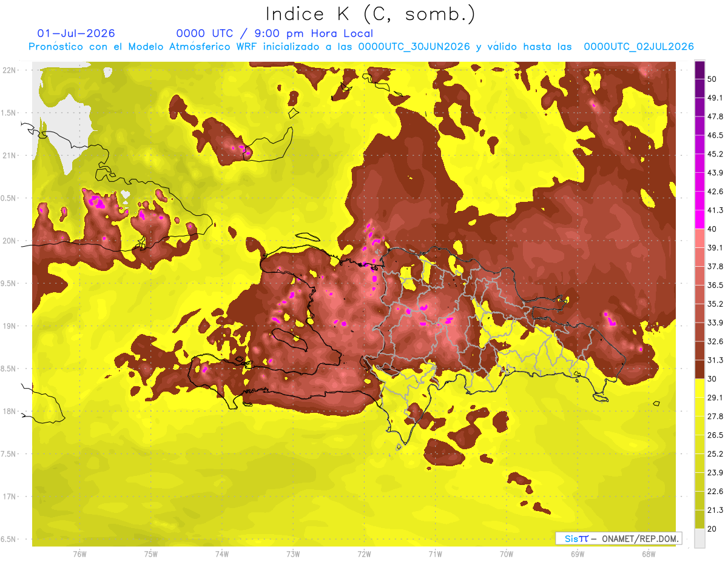Click the 'Sisπ – ONAMET/REP.DOM.' credit box

618,538
